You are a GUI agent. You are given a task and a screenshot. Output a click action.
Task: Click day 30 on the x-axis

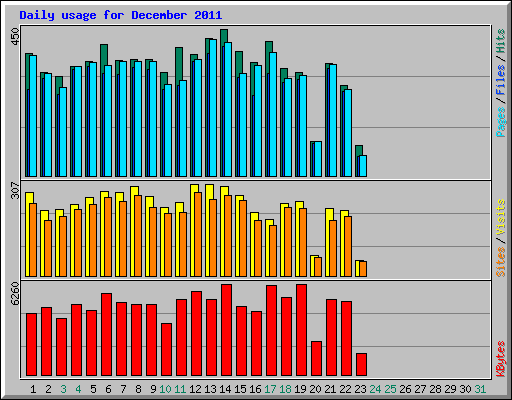465,389
